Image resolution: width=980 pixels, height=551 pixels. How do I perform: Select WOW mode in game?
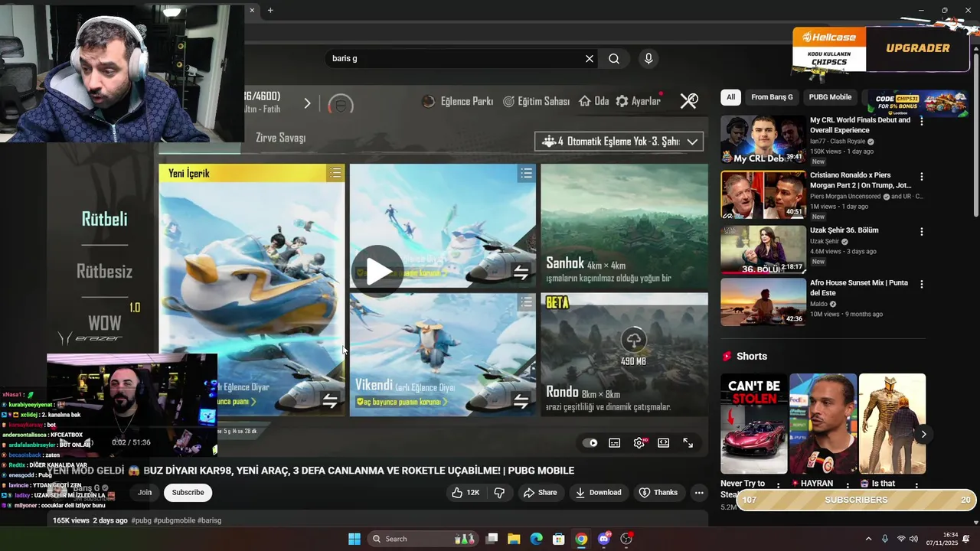tap(105, 323)
